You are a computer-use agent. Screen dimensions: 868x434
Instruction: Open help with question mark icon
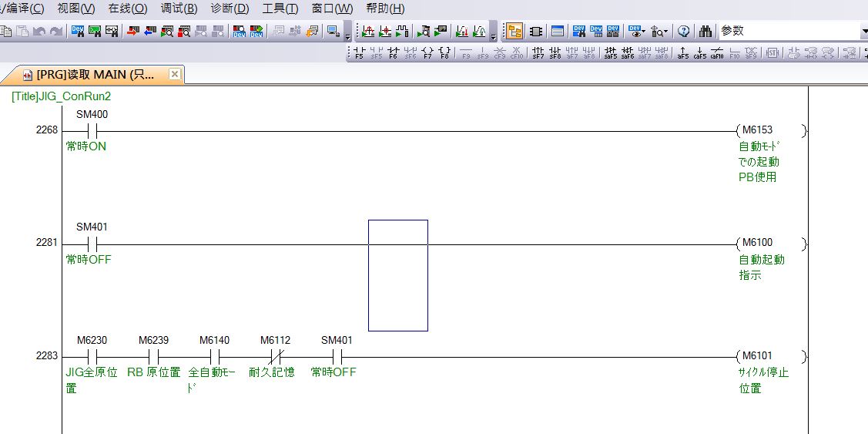click(x=683, y=32)
